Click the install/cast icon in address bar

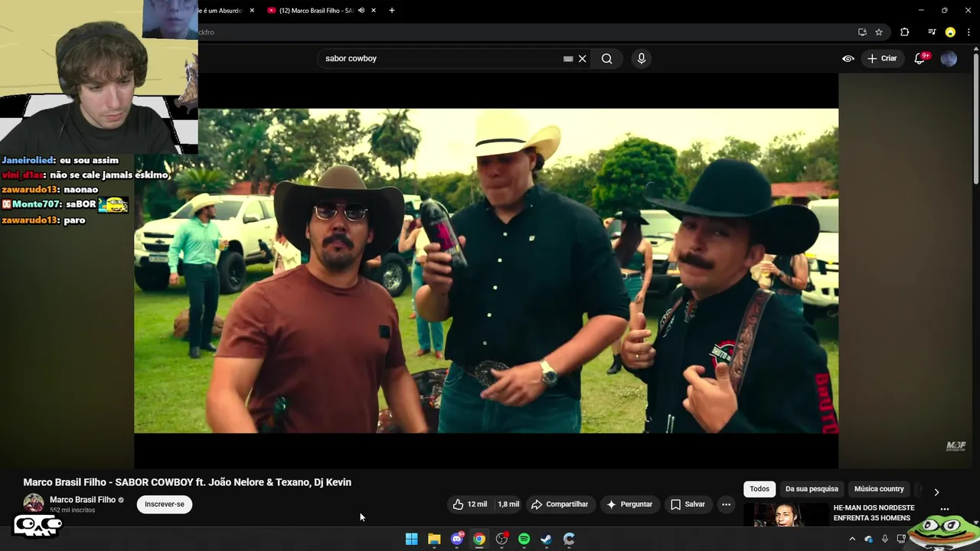(x=862, y=32)
